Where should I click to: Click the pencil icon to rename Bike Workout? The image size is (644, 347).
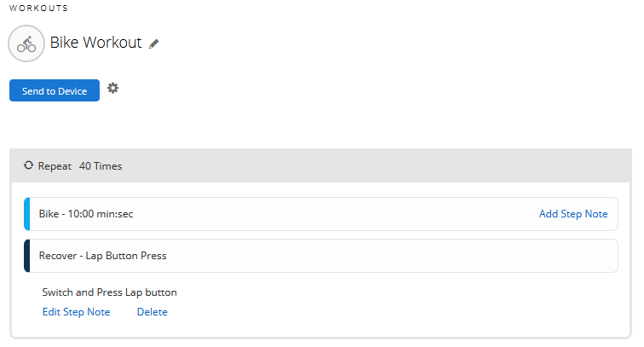point(154,43)
